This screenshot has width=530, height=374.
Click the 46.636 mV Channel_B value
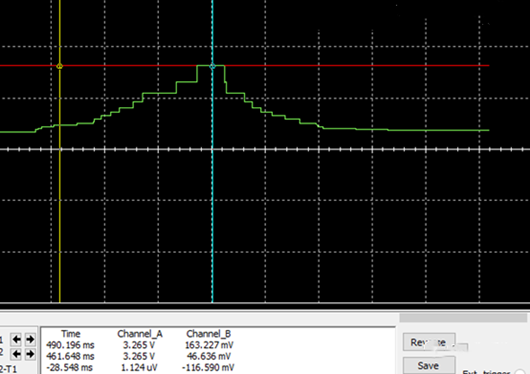point(209,356)
